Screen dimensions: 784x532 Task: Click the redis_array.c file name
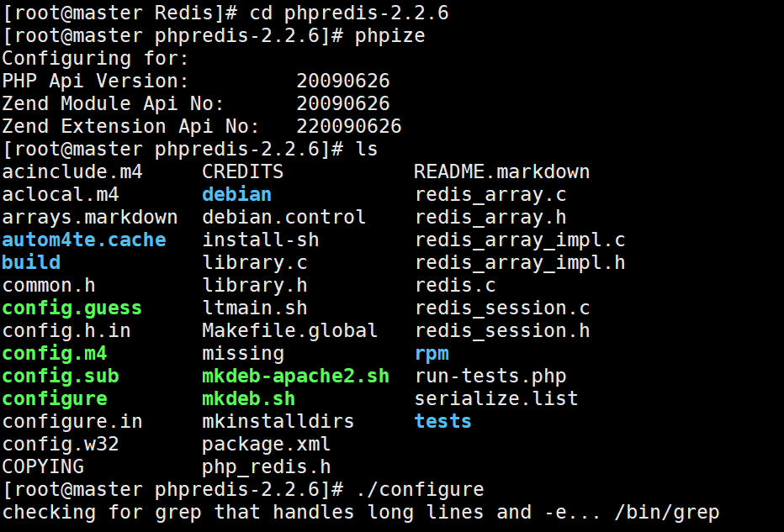[x=490, y=195]
